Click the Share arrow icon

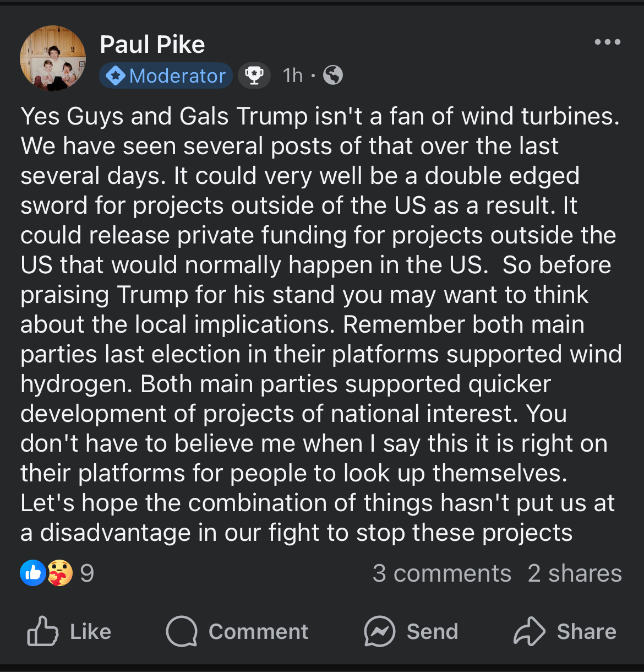point(529,631)
